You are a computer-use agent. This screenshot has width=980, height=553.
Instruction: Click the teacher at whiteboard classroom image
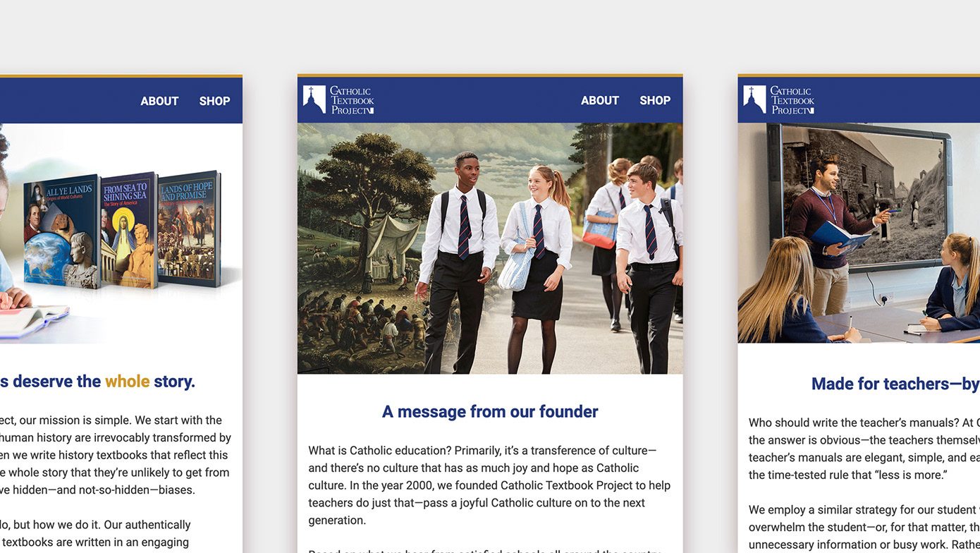(x=859, y=233)
